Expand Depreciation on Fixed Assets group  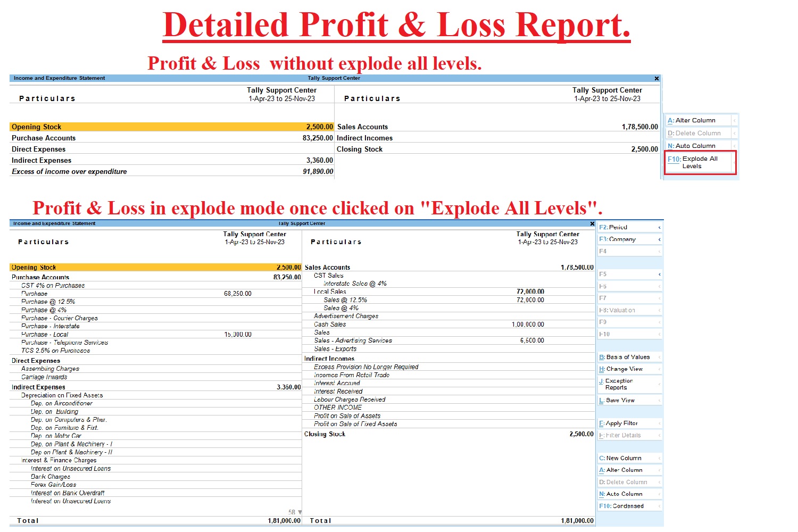pos(62,395)
